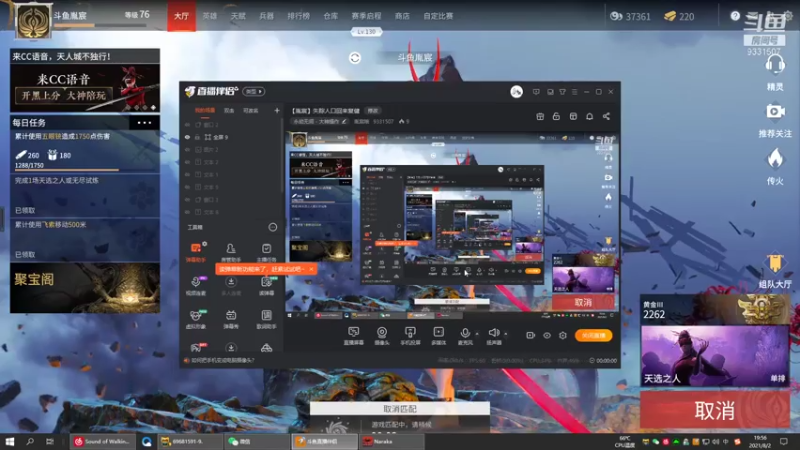The height and width of the screenshot is (450, 800).
Task: Add a 手机投屏 phone cast source
Action: point(410,336)
